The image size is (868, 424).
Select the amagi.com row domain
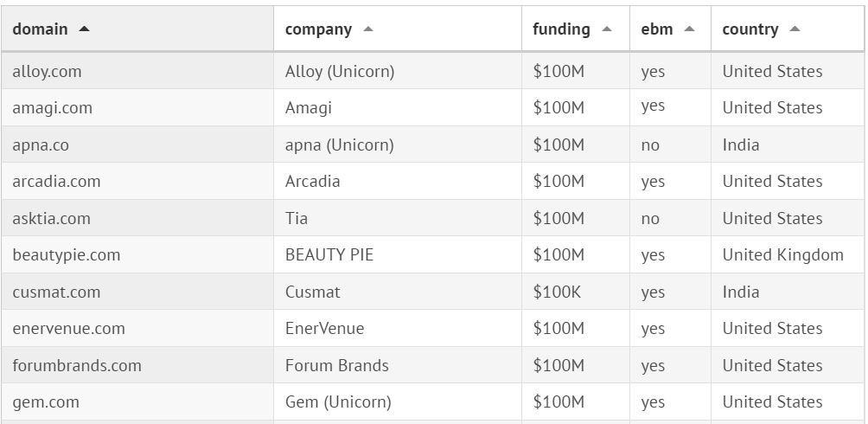coord(52,108)
